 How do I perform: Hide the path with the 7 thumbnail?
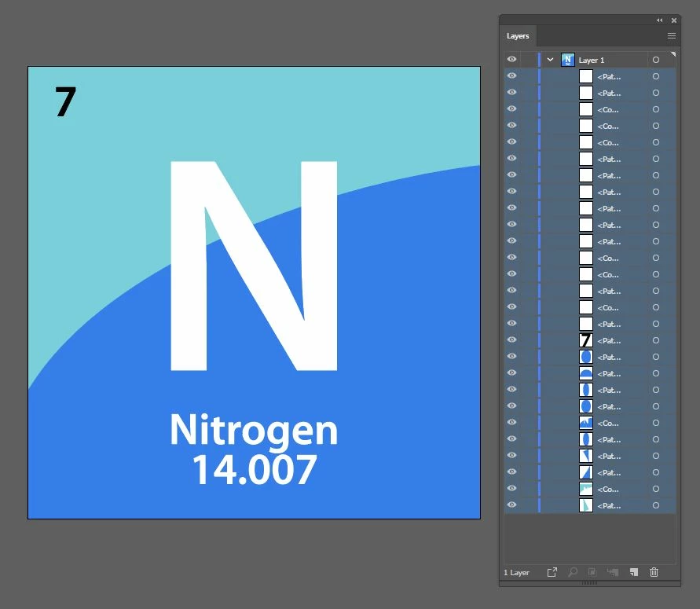click(x=511, y=339)
